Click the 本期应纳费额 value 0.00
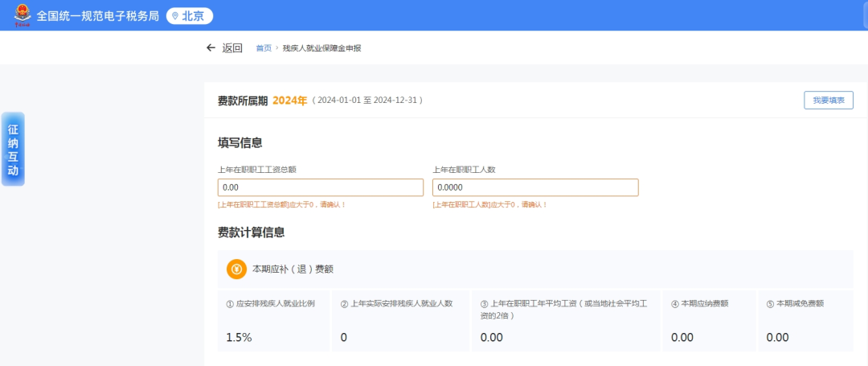Image resolution: width=868 pixels, height=366 pixels. [x=682, y=337]
